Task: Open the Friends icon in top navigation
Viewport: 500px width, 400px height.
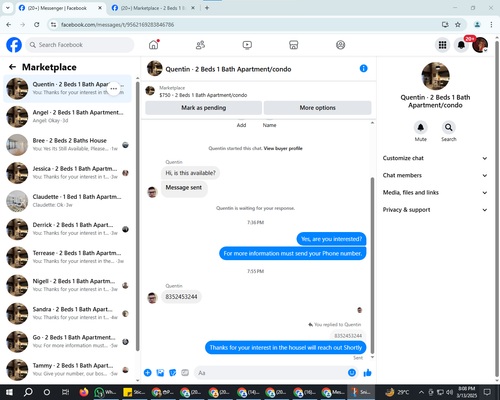Action: coord(200,45)
